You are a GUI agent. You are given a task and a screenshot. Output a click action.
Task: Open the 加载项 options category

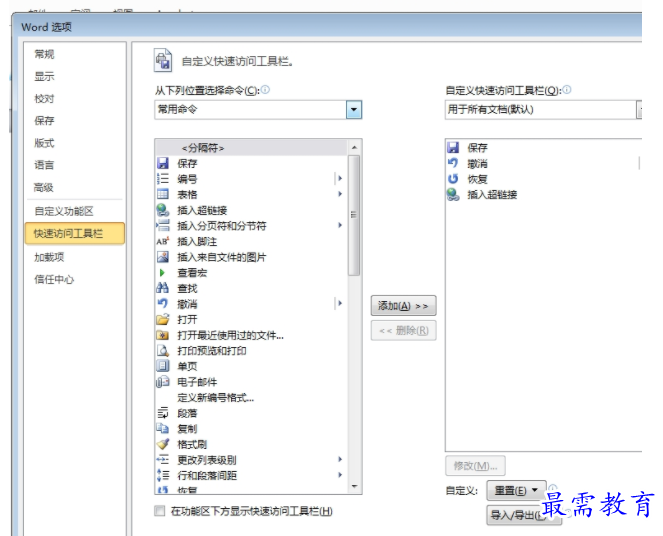[49, 257]
